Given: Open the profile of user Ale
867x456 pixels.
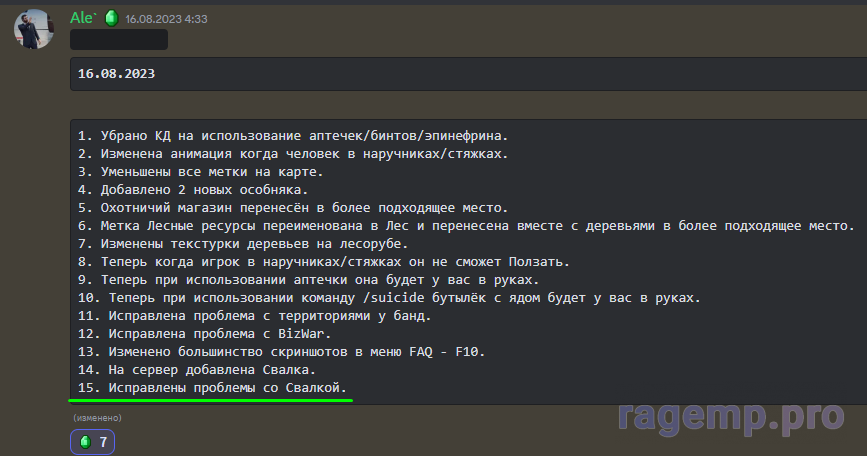Looking at the screenshot, I should click(x=82, y=18).
